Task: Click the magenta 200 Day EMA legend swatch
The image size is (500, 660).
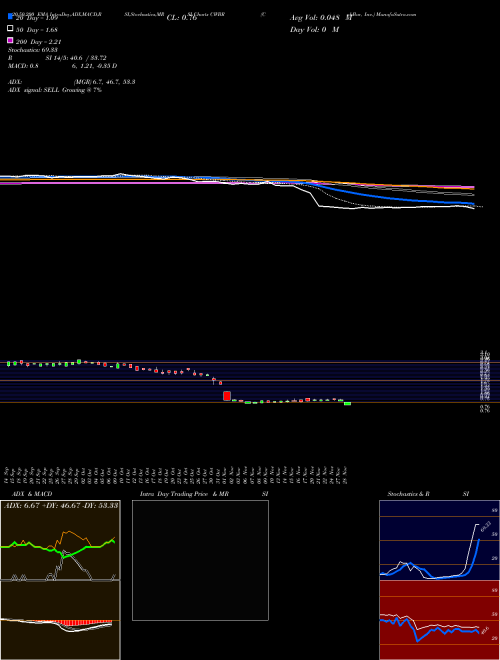Action: coord(10,40)
